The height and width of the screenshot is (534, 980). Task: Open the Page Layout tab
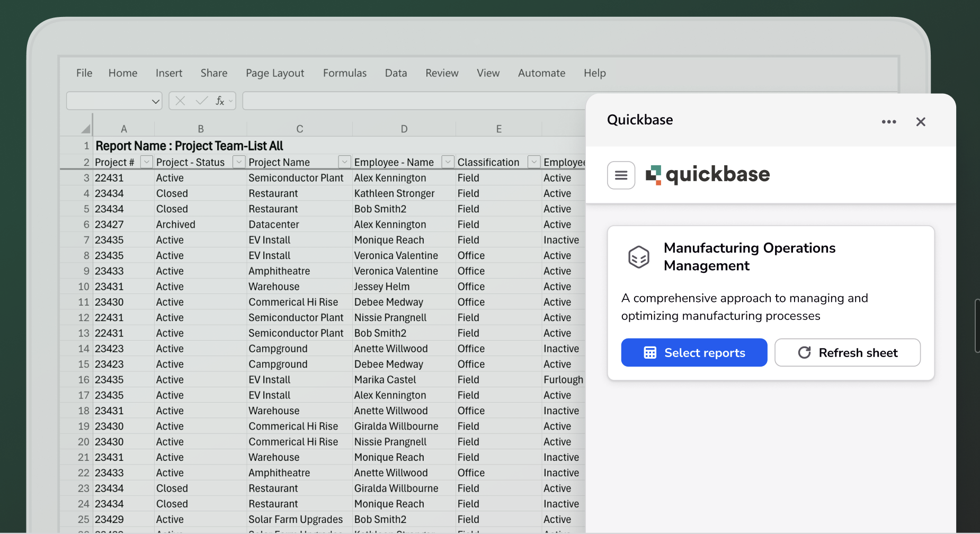(275, 73)
